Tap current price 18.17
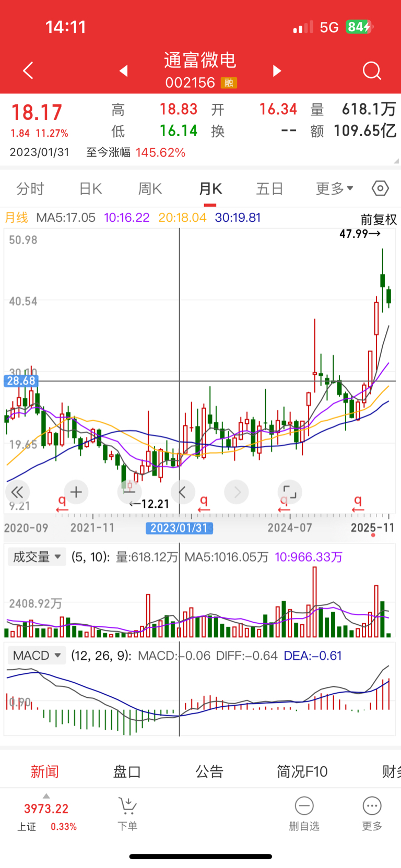Image resolution: width=401 pixels, height=868 pixels. click(37, 112)
